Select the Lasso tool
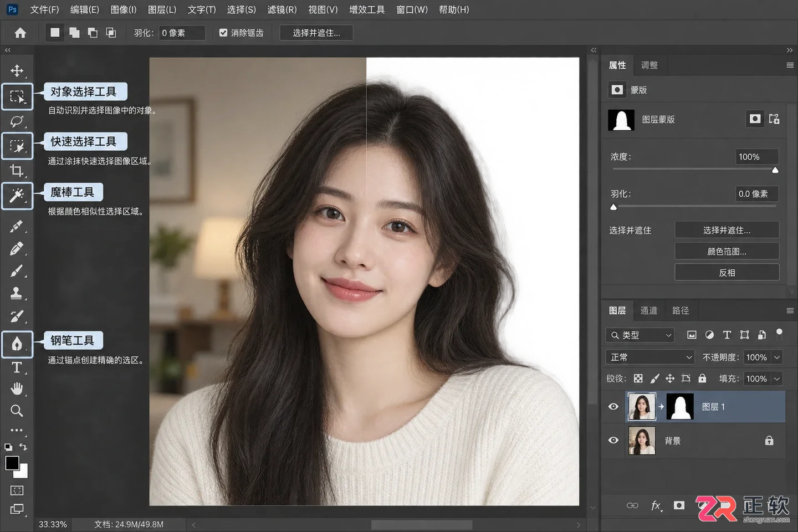Image resolution: width=798 pixels, height=532 pixels. pos(17,121)
